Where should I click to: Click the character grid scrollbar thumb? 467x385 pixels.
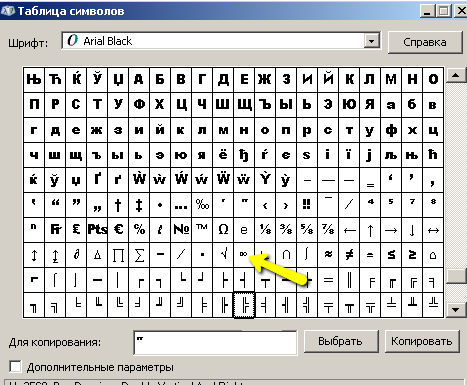(x=456, y=276)
